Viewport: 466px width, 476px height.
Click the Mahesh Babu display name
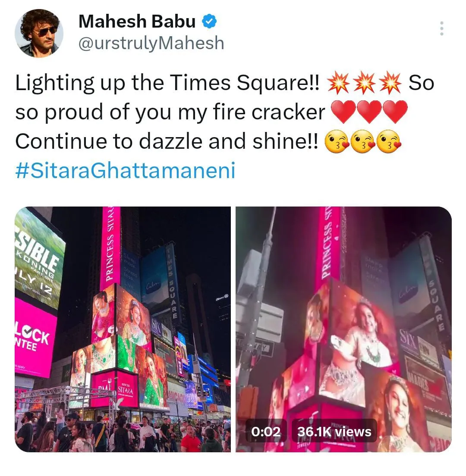point(137,22)
